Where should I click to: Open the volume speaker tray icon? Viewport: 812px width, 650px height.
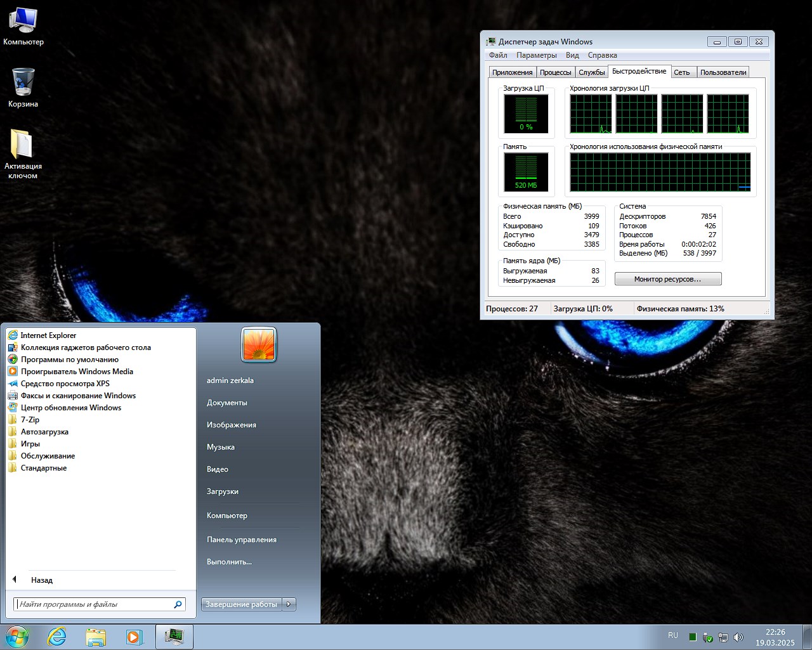coord(738,637)
